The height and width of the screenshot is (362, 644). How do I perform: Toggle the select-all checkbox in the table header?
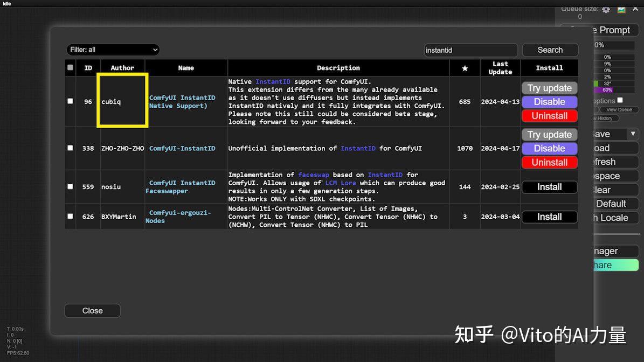tap(71, 68)
